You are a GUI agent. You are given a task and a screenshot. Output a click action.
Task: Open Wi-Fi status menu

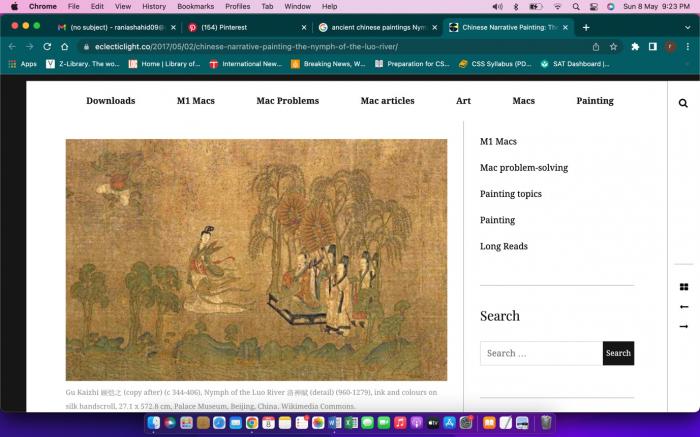pyautogui.click(x=557, y=7)
